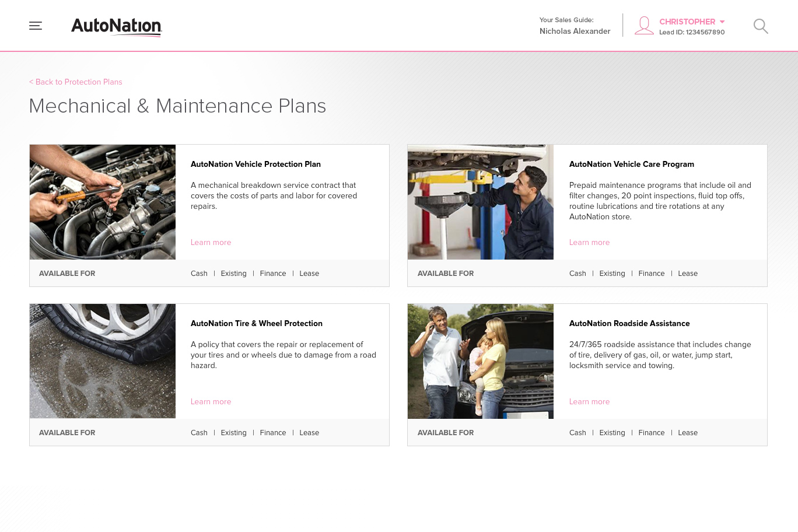798x532 pixels.
Task: Learn more about Roadside Assistance
Action: (589, 401)
